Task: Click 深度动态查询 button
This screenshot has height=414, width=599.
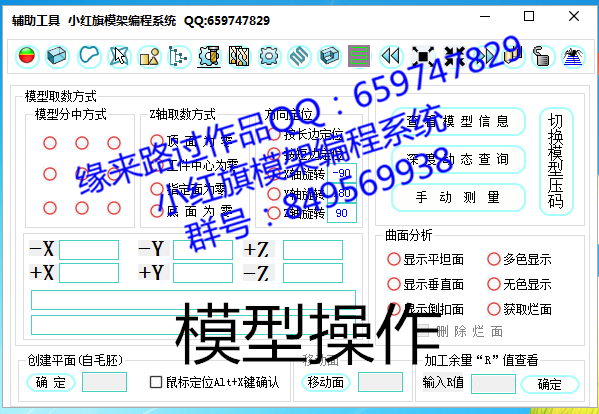Action: click(x=458, y=159)
